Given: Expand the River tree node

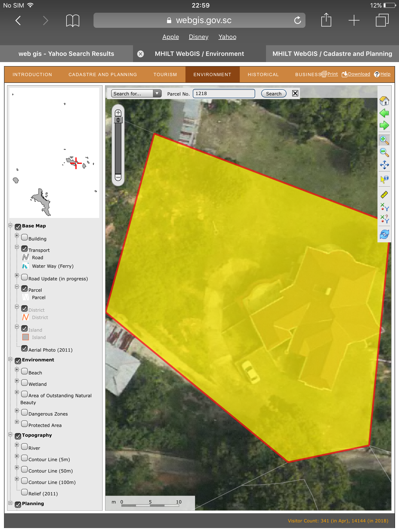Looking at the screenshot, I should point(17,445).
